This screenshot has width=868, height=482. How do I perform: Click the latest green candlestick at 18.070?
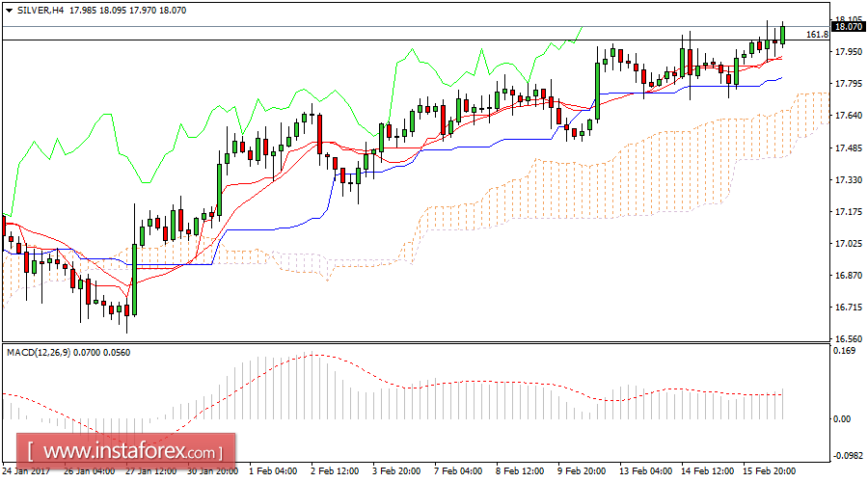pos(783,35)
